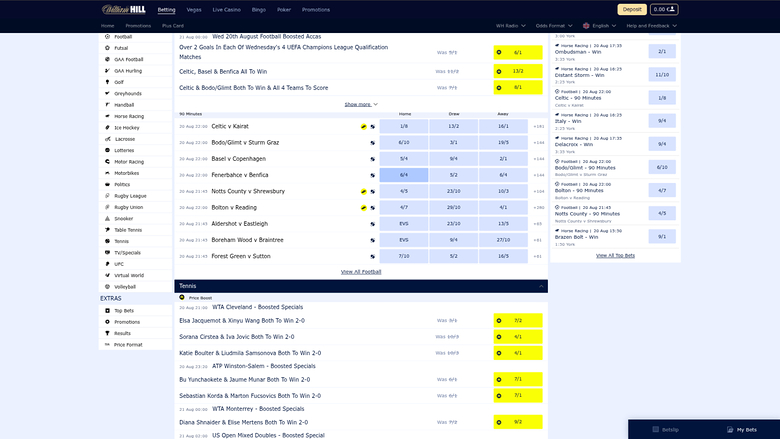Image resolution: width=780 pixels, height=439 pixels.
Task: Add top bet Delacroix - Win 9/4
Action: coord(662,144)
